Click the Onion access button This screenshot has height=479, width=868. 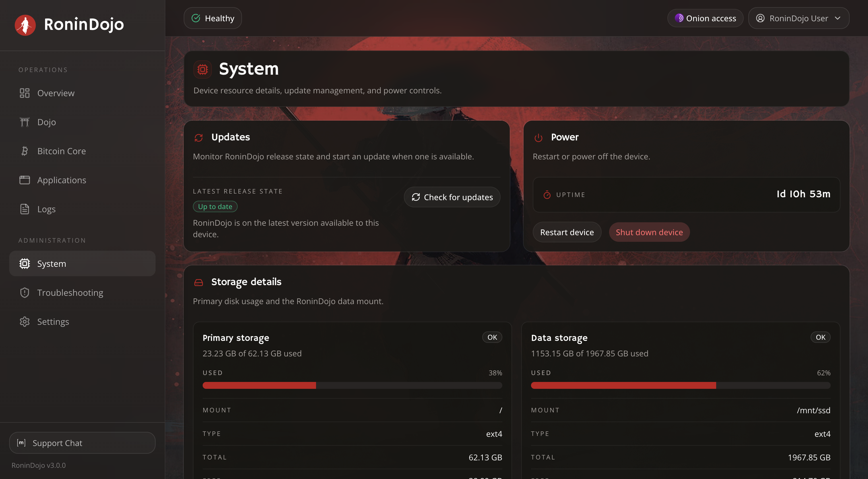pos(705,18)
